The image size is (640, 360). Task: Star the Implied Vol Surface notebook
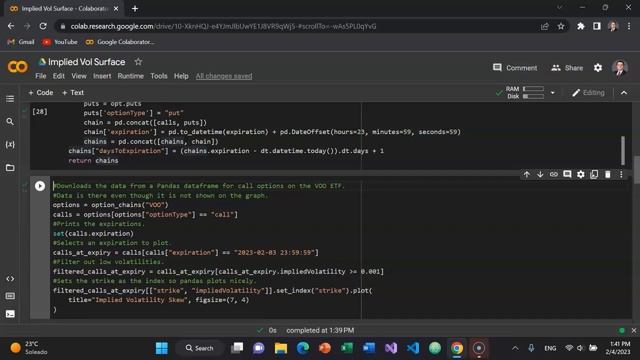pos(138,62)
